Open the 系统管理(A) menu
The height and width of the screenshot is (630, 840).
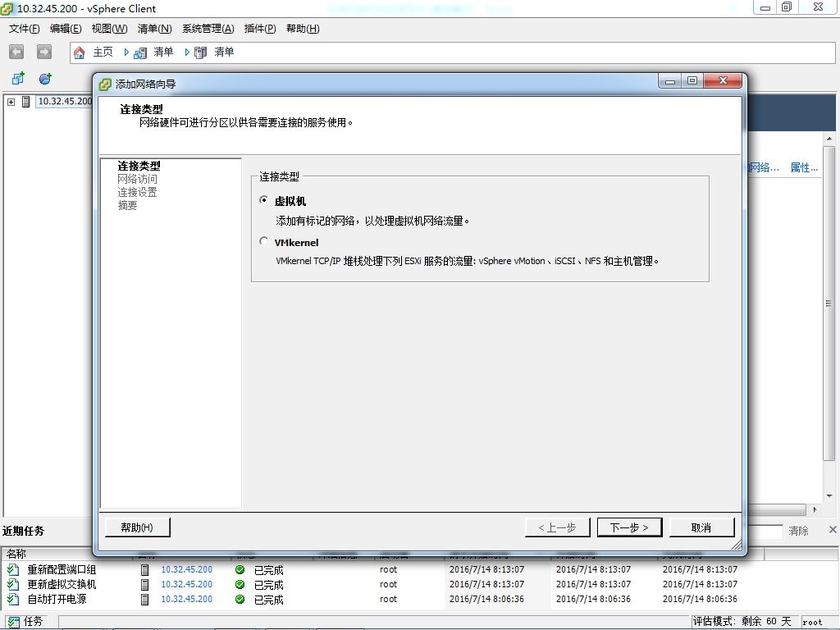click(x=208, y=29)
